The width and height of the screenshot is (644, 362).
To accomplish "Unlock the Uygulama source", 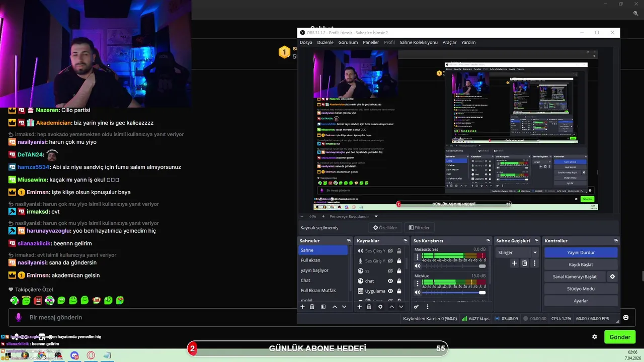I will point(399,291).
